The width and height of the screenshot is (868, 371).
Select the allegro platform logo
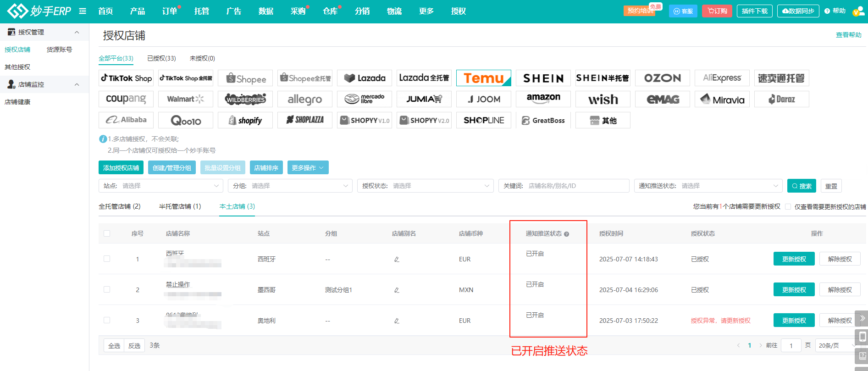pos(305,99)
